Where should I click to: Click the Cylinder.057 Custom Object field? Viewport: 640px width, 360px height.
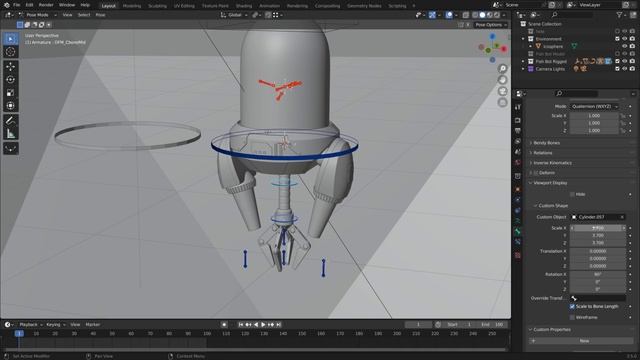tap(598, 217)
